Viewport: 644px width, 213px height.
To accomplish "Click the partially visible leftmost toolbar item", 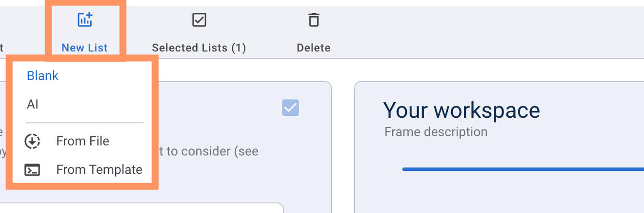I will click(1, 47).
